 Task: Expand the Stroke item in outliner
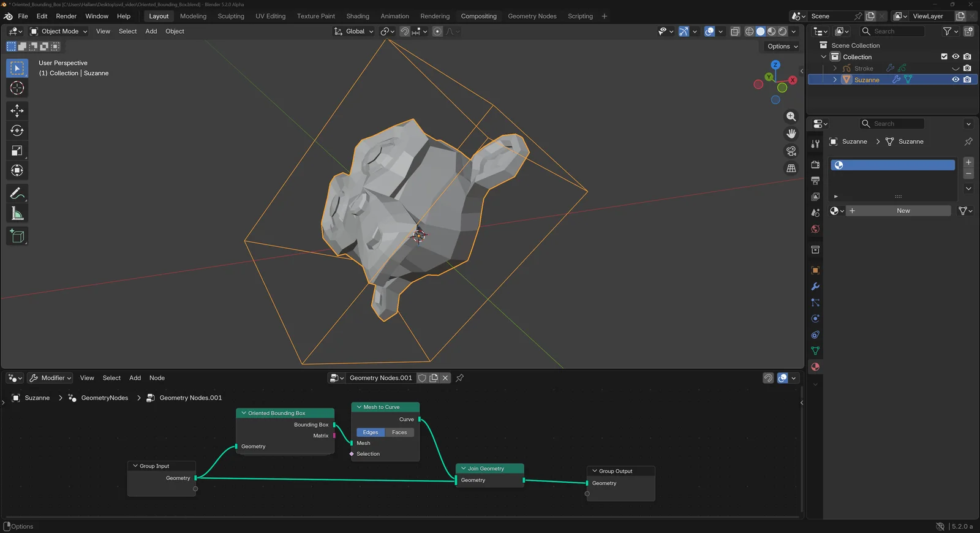click(835, 69)
